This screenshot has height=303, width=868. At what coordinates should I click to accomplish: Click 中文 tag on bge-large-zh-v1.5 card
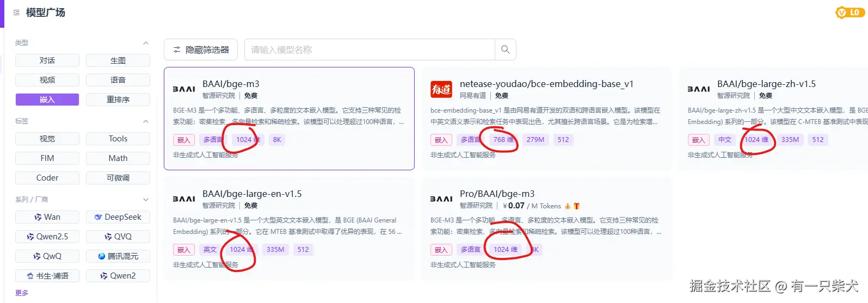point(725,140)
